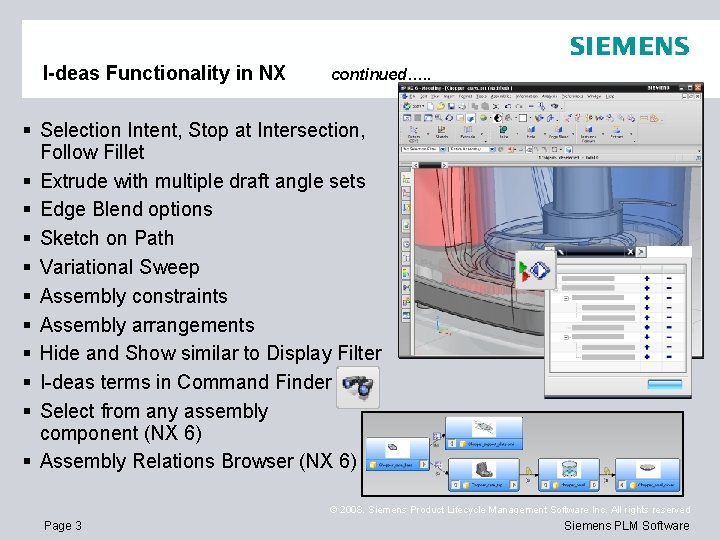The width and height of the screenshot is (720, 540).
Task: Click the flat disc thumbnail in rightmost node
Action: pos(648,468)
